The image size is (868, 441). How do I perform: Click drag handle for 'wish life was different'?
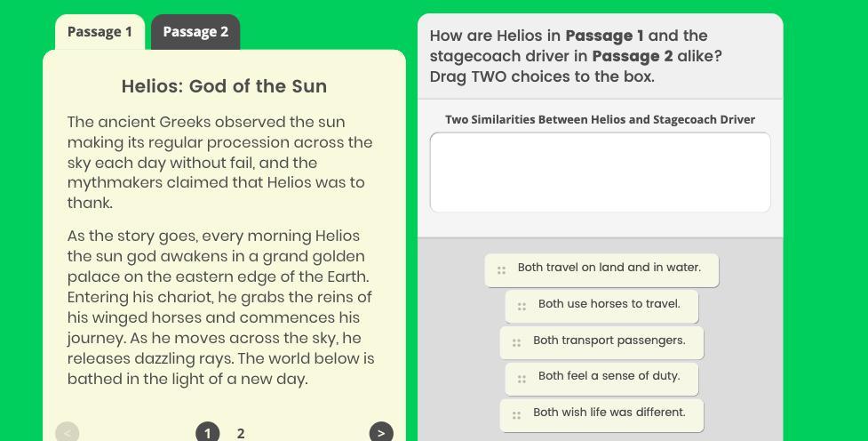(x=516, y=414)
